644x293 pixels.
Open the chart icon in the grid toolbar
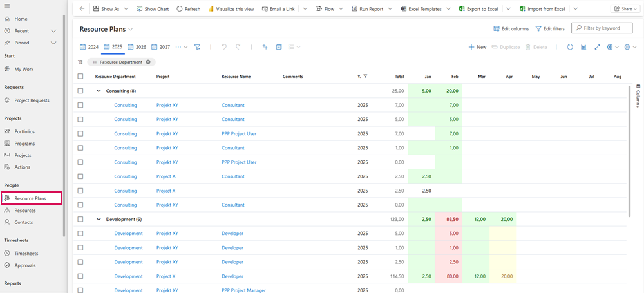[x=583, y=47]
